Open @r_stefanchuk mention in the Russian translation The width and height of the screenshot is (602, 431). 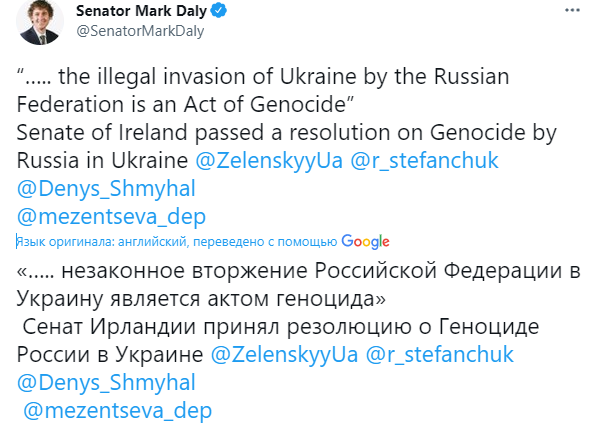439,354
